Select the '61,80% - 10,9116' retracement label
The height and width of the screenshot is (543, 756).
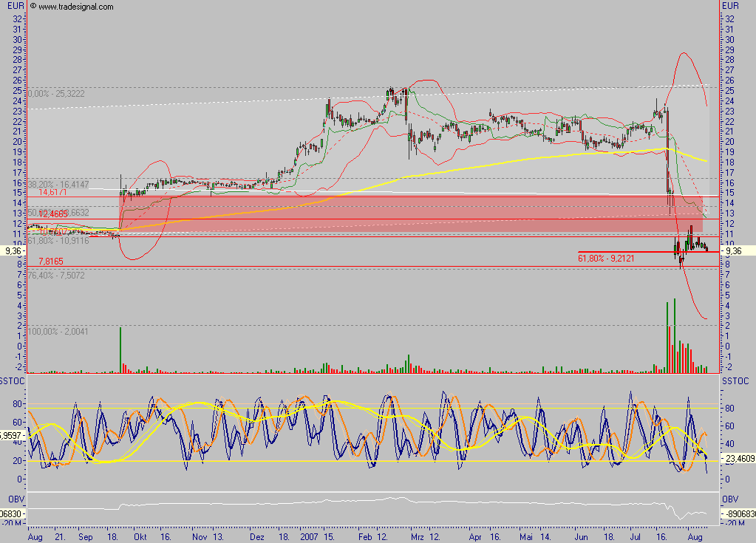click(58, 240)
